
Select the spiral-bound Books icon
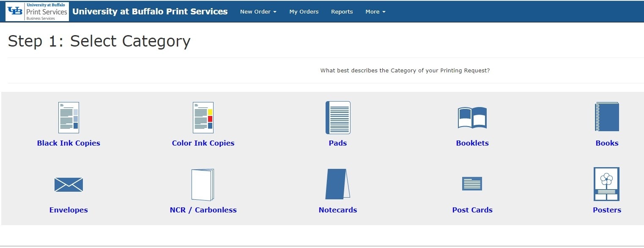coord(607,117)
